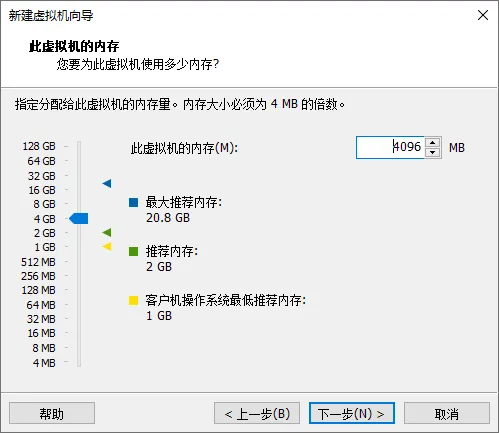Click the 512 MB slider label
This screenshot has height=433, width=499.
coord(38,262)
